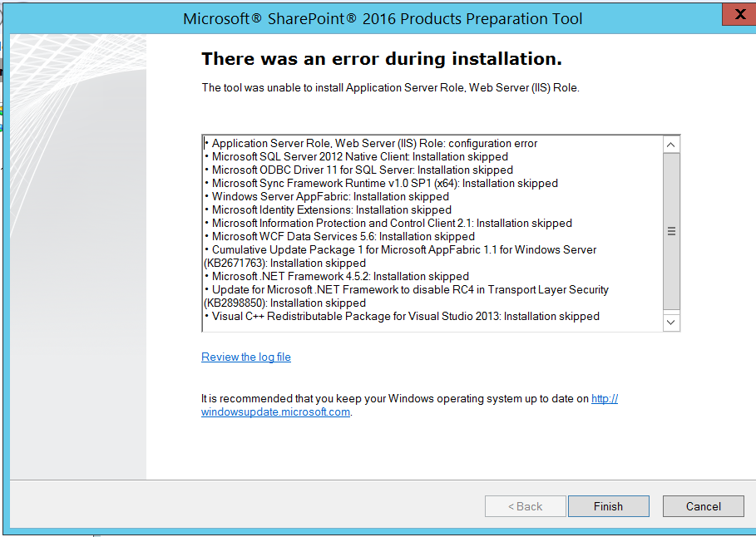This screenshot has width=756, height=537.
Task: Click the 'Microsoft .NET Framework 4.5.2' line
Action: 337,276
